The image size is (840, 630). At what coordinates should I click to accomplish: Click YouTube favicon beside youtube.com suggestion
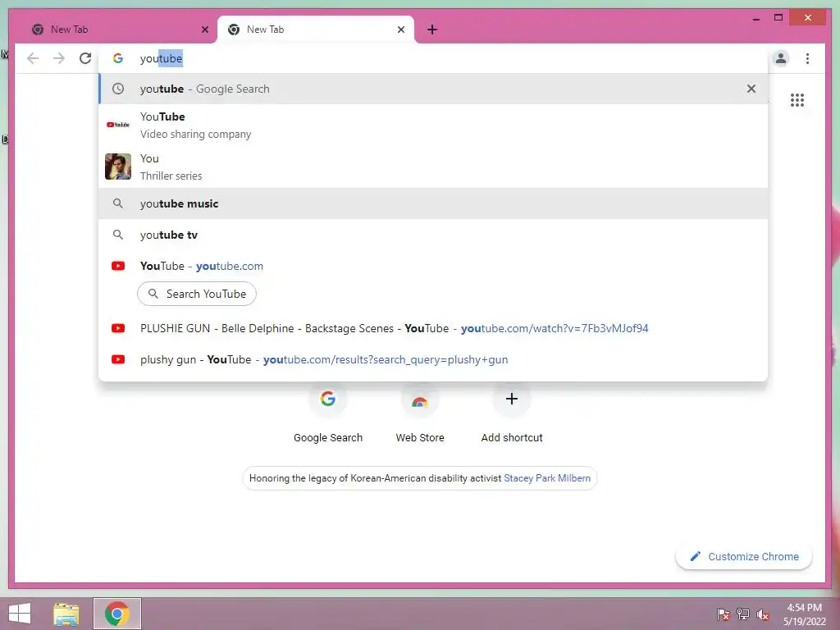pyautogui.click(x=118, y=266)
